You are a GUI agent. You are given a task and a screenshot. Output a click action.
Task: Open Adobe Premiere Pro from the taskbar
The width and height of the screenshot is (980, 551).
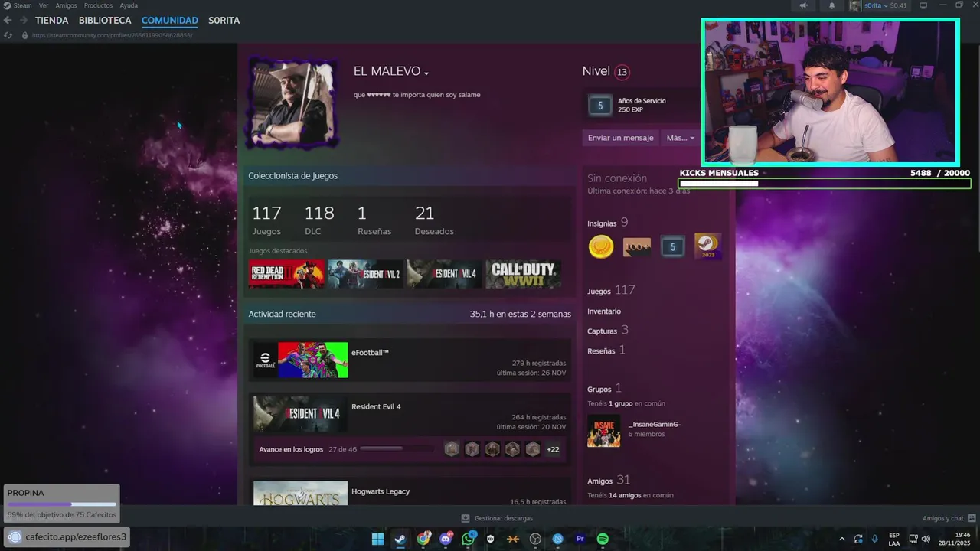pyautogui.click(x=580, y=539)
